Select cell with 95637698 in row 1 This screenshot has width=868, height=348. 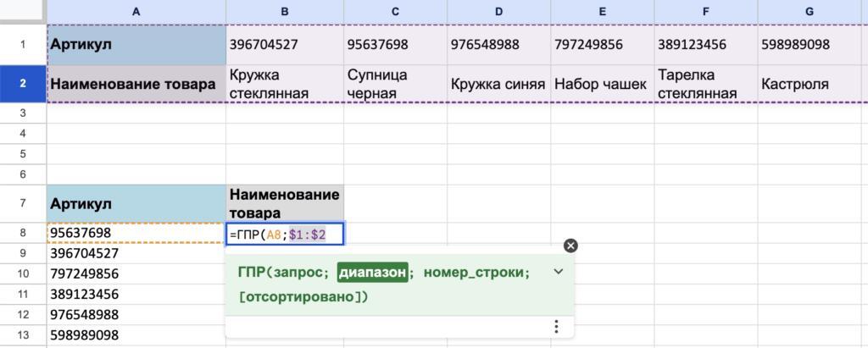tap(395, 45)
